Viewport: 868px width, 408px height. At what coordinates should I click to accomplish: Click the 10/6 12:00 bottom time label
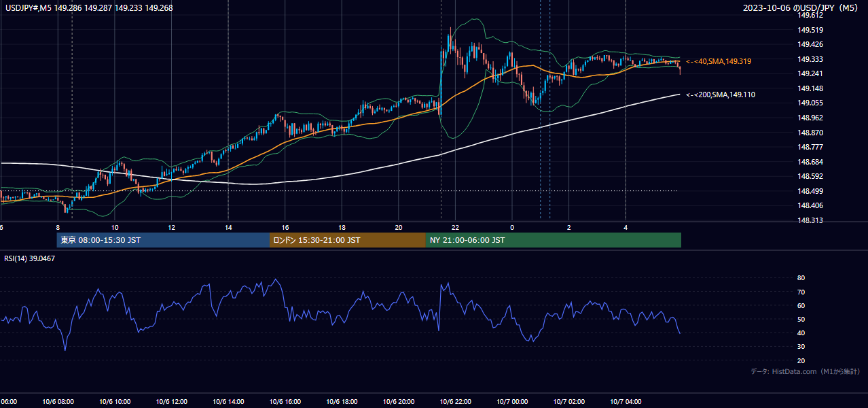point(171,402)
